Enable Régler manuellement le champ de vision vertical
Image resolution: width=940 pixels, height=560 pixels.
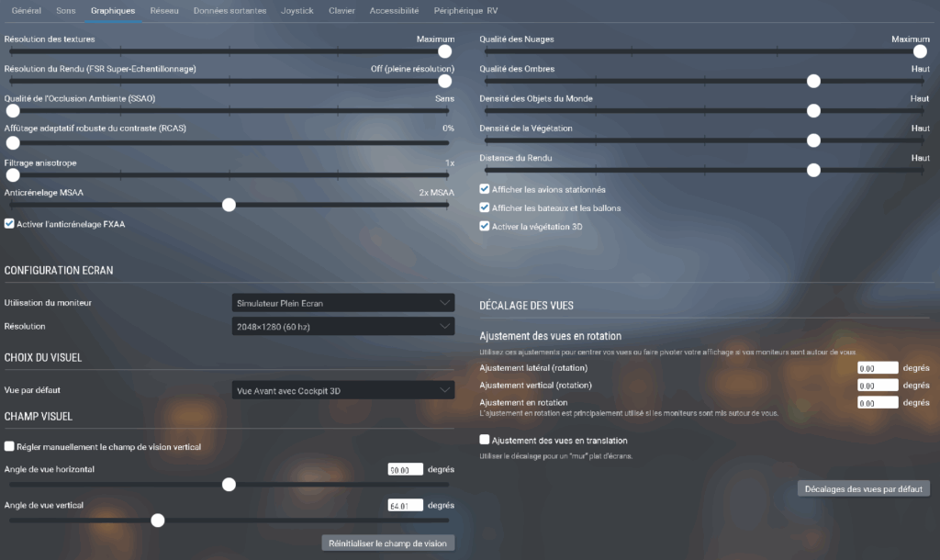coord(9,447)
